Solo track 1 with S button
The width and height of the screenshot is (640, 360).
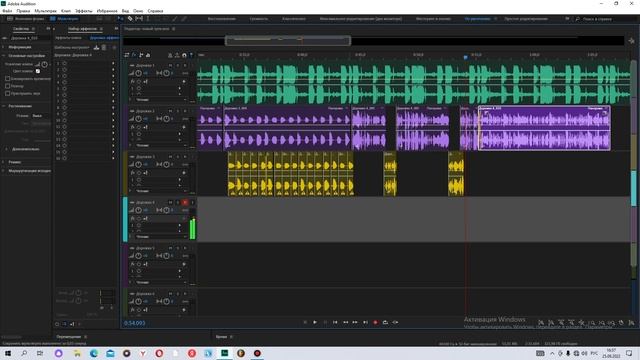tap(178, 65)
